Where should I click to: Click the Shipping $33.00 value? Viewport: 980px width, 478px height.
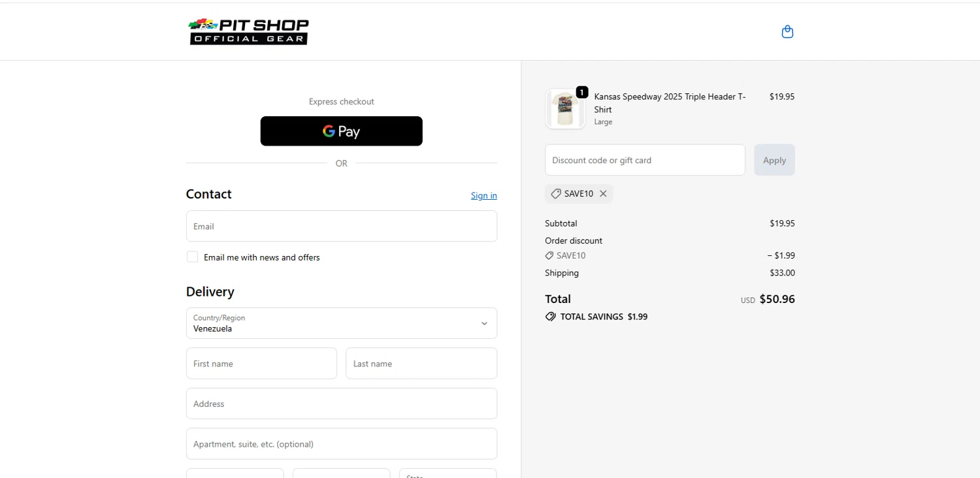[x=782, y=273]
